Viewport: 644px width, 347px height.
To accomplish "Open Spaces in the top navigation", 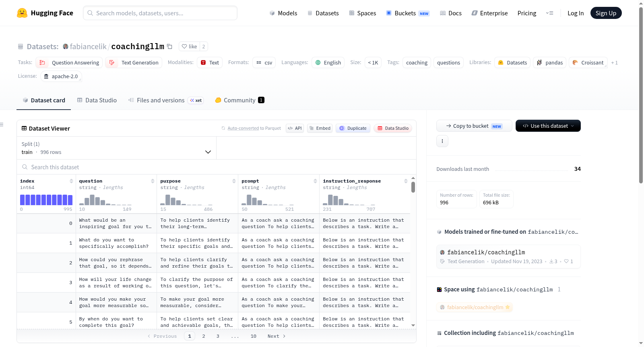I will click(363, 13).
